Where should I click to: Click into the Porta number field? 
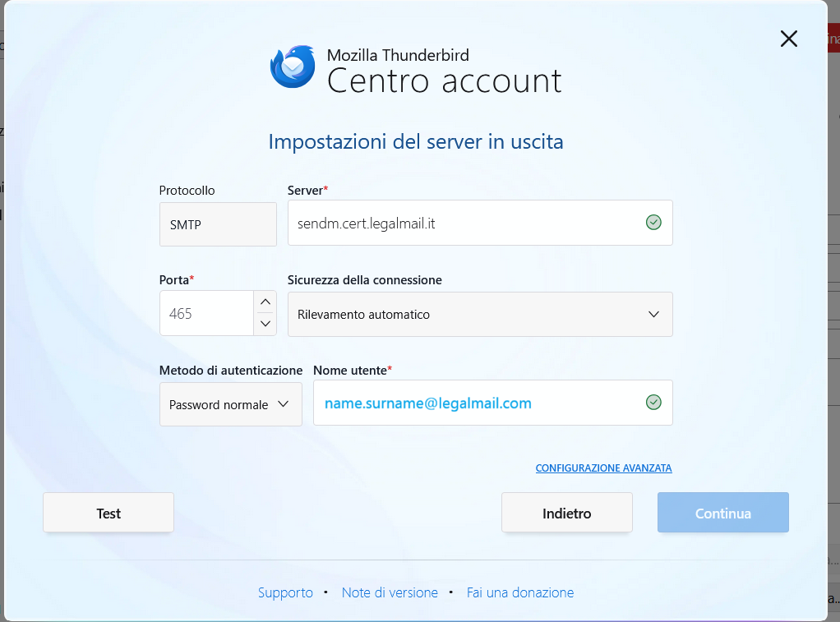[x=205, y=314]
